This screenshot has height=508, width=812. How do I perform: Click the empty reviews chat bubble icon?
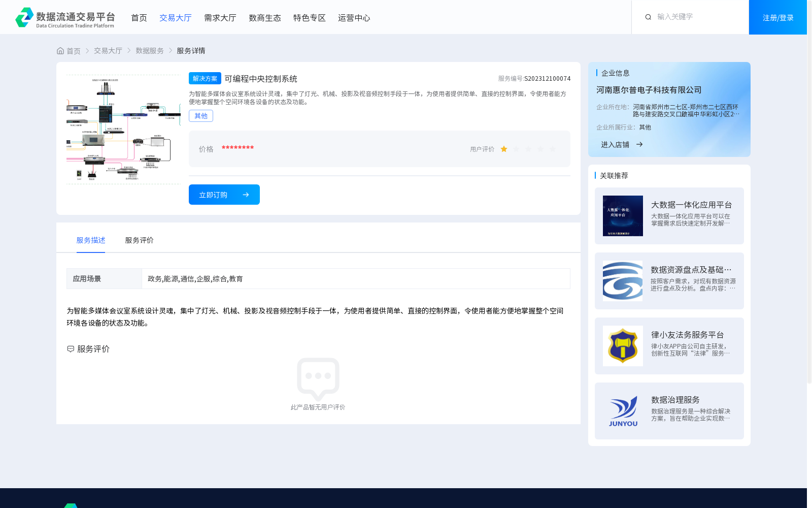(318, 379)
